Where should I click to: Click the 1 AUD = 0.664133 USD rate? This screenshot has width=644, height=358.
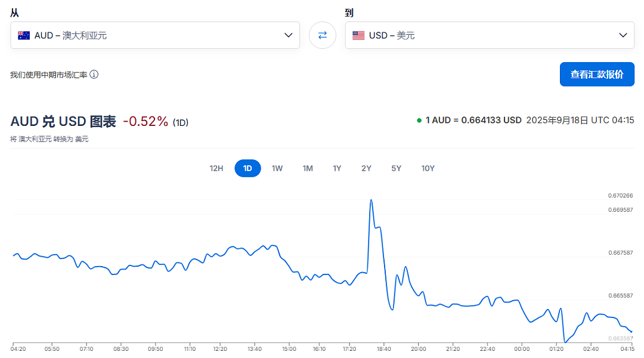tap(473, 121)
